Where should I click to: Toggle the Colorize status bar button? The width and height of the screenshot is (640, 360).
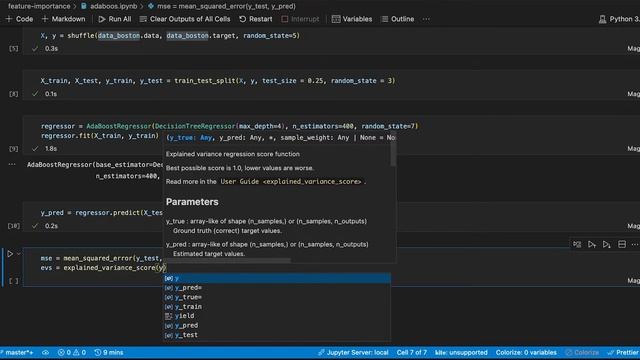tap(582, 353)
